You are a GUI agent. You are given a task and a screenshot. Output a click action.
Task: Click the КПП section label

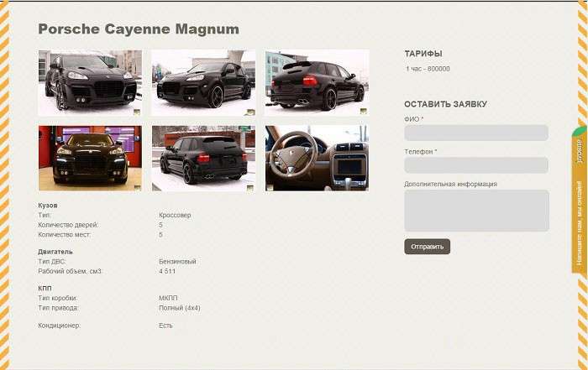(x=45, y=289)
